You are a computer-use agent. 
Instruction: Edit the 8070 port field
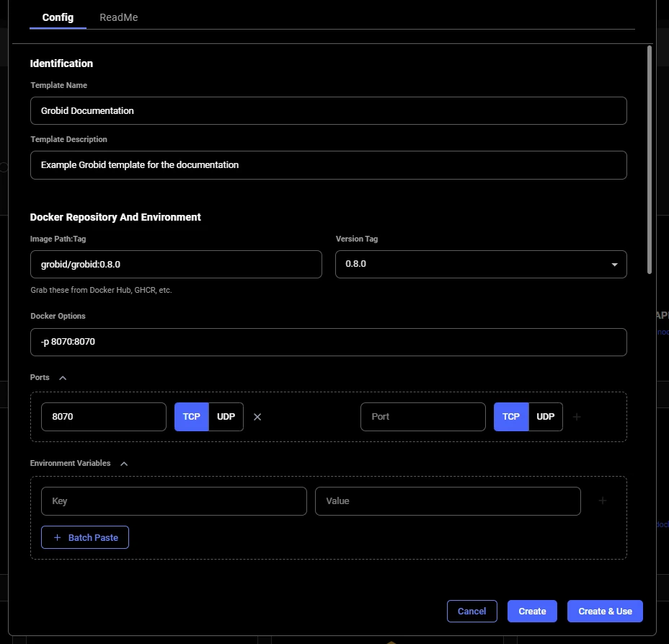tap(104, 417)
